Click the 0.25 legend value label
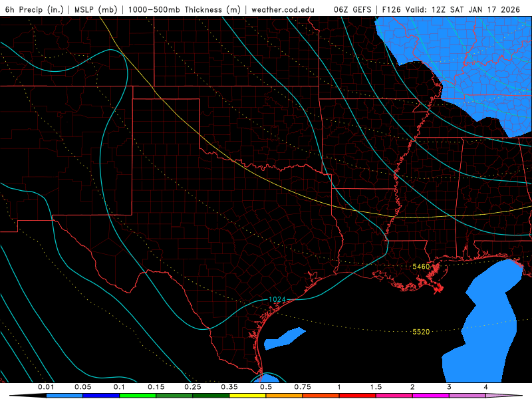Image resolution: width=532 pixels, height=399 pixels. point(193,387)
